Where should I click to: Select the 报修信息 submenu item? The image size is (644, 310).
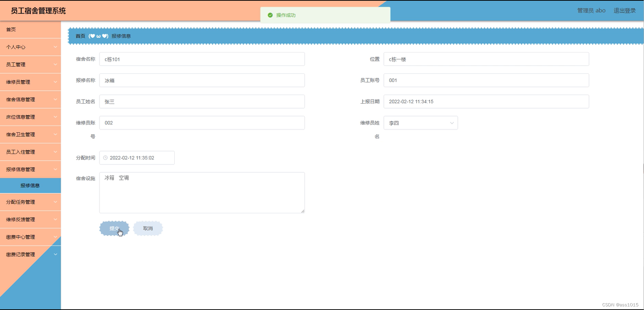(31, 186)
